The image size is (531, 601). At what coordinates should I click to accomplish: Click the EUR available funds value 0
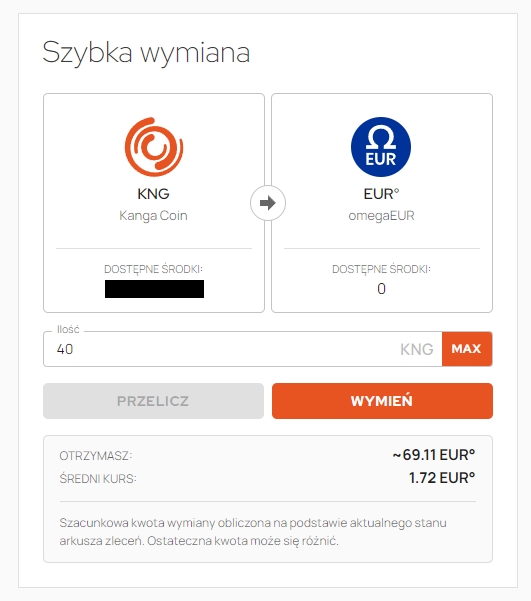(381, 289)
